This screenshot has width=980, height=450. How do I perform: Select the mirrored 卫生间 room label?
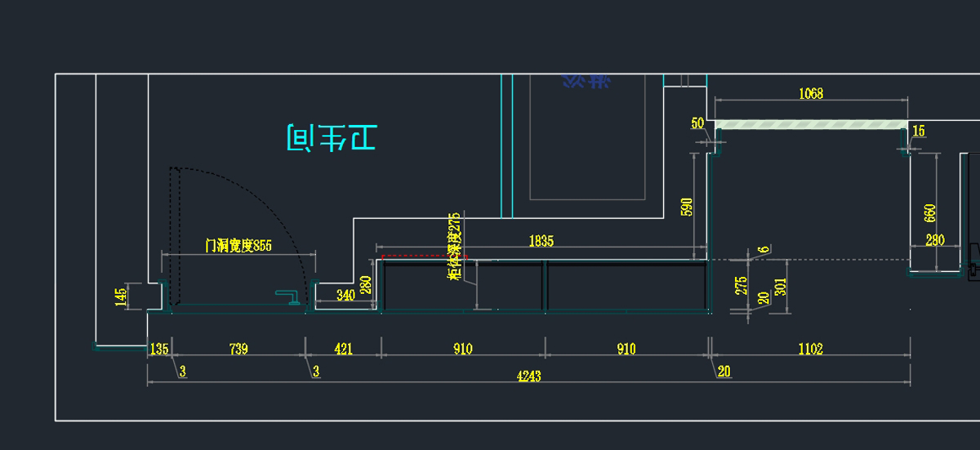pos(331,138)
